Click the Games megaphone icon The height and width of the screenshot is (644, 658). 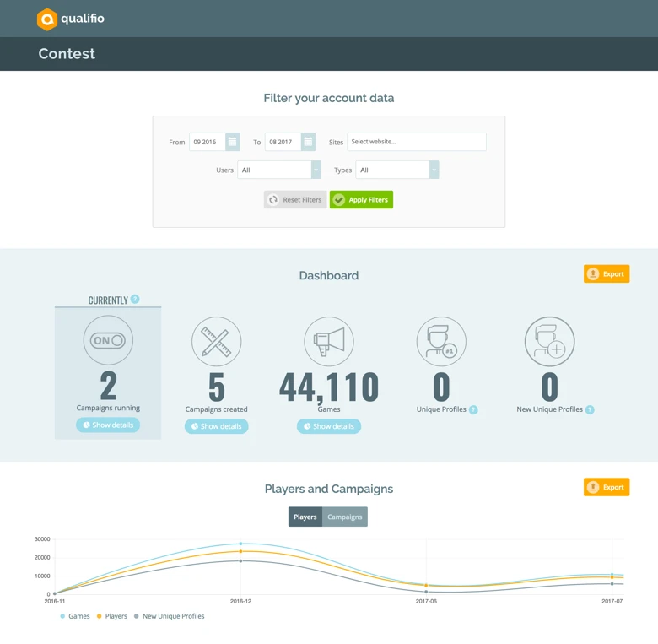click(329, 341)
